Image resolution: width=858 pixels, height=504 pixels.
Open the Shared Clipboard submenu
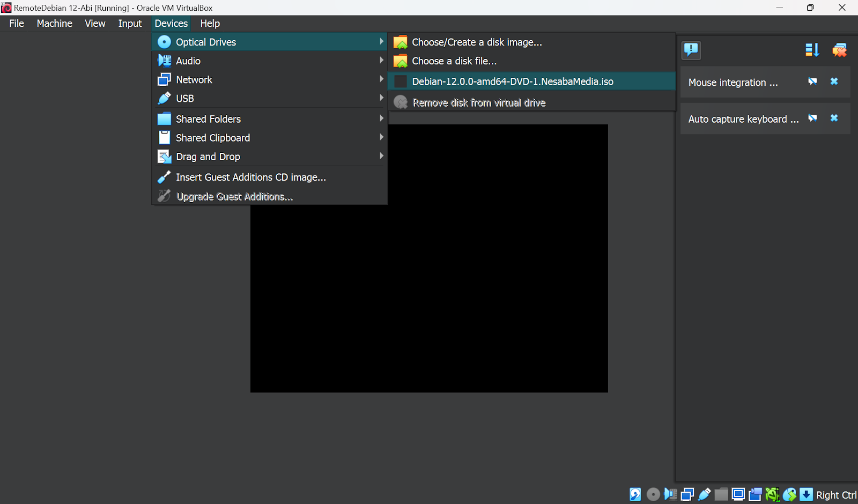[270, 137]
